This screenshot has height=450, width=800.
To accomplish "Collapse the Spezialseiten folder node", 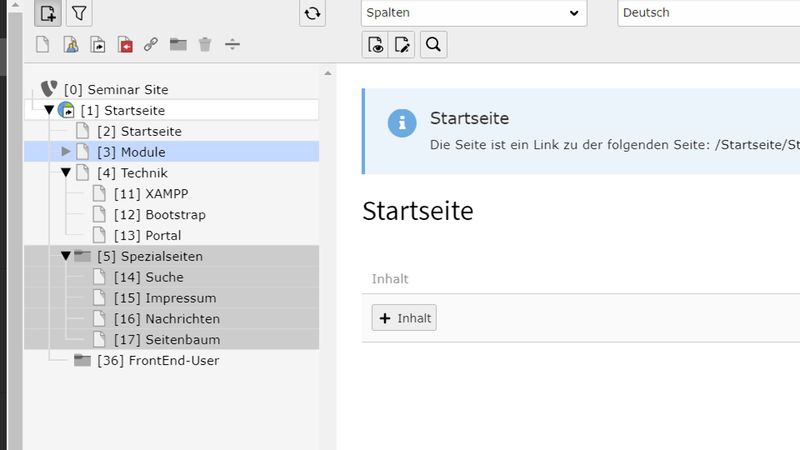I will 66,256.
